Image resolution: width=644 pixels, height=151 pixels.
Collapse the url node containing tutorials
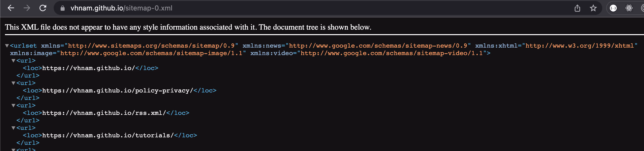point(13,128)
